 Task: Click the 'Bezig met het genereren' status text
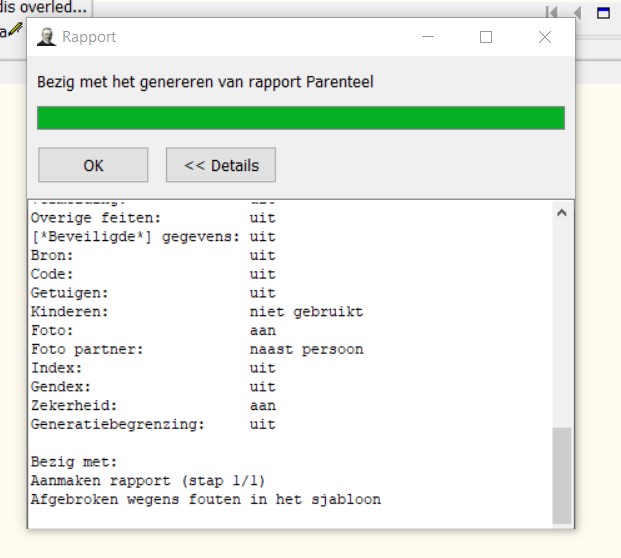205,82
